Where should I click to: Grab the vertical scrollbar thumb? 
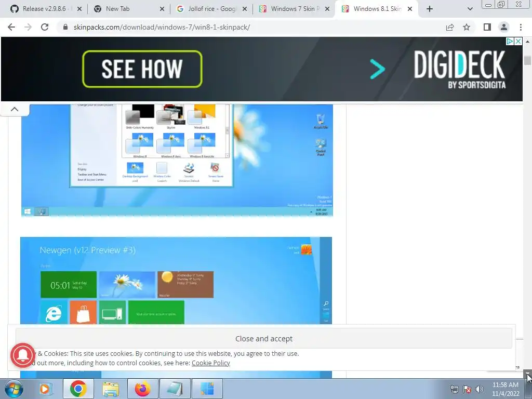pos(527,60)
